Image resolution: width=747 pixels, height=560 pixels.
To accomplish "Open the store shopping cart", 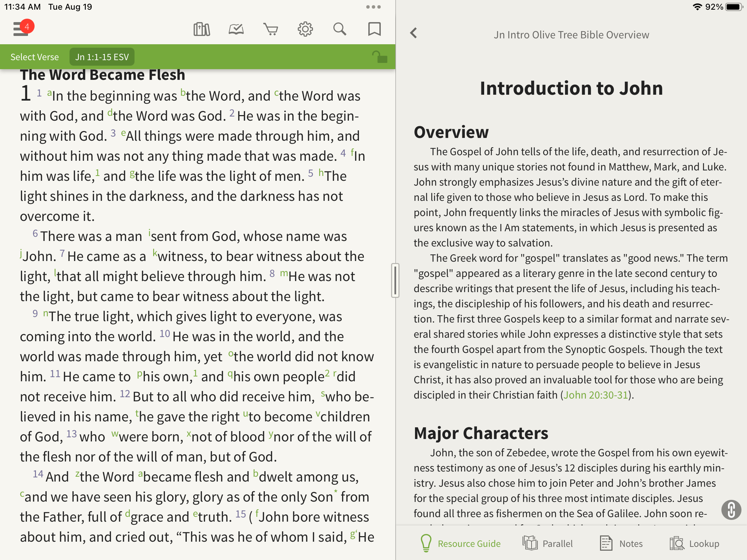I will tap(270, 29).
